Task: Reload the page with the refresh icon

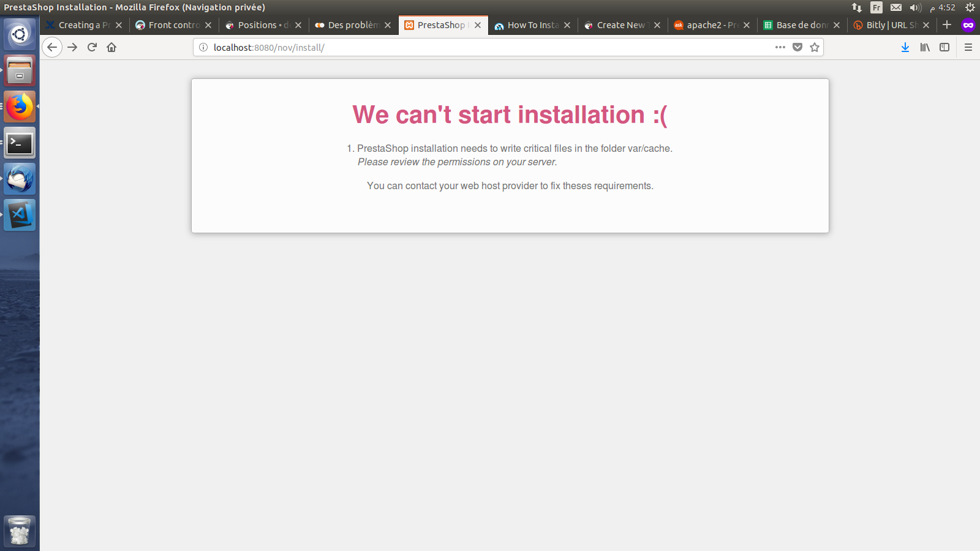Action: coord(92,47)
